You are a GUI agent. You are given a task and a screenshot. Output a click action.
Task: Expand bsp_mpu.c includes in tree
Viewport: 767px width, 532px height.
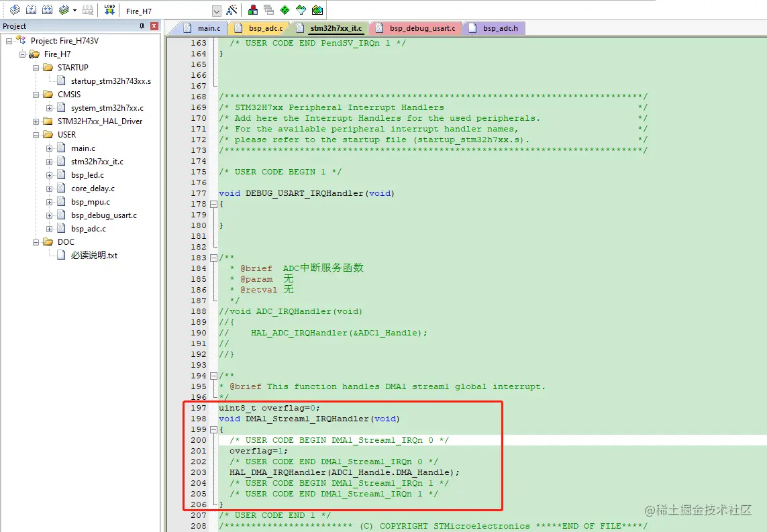click(50, 202)
